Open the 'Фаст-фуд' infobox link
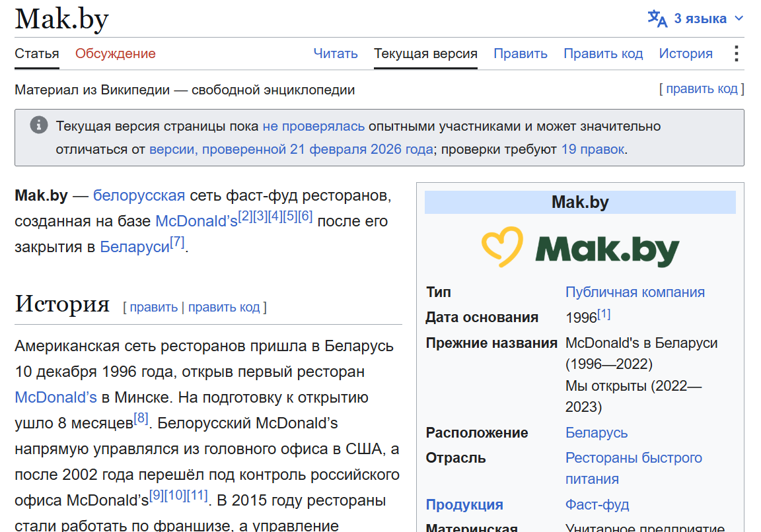 [x=597, y=504]
